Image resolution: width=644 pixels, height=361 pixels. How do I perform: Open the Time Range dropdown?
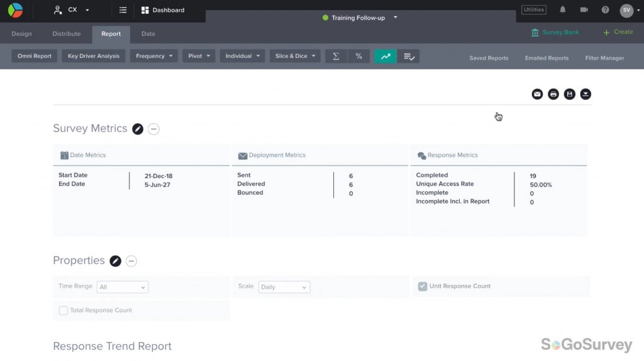point(123,287)
